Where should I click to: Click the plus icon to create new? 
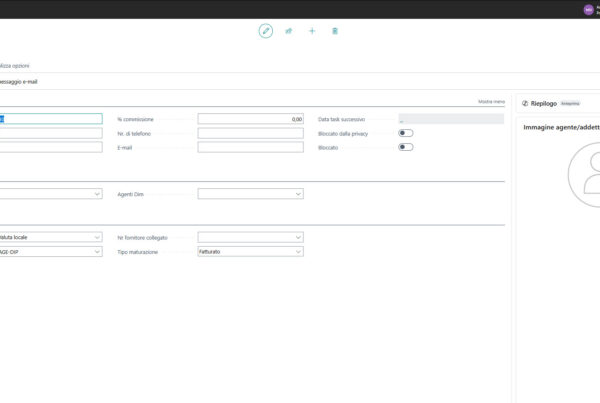pos(312,31)
